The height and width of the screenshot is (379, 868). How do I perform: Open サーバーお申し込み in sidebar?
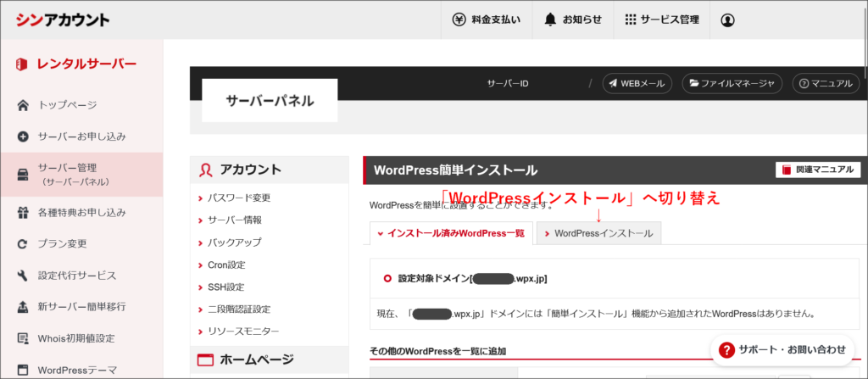click(x=81, y=137)
